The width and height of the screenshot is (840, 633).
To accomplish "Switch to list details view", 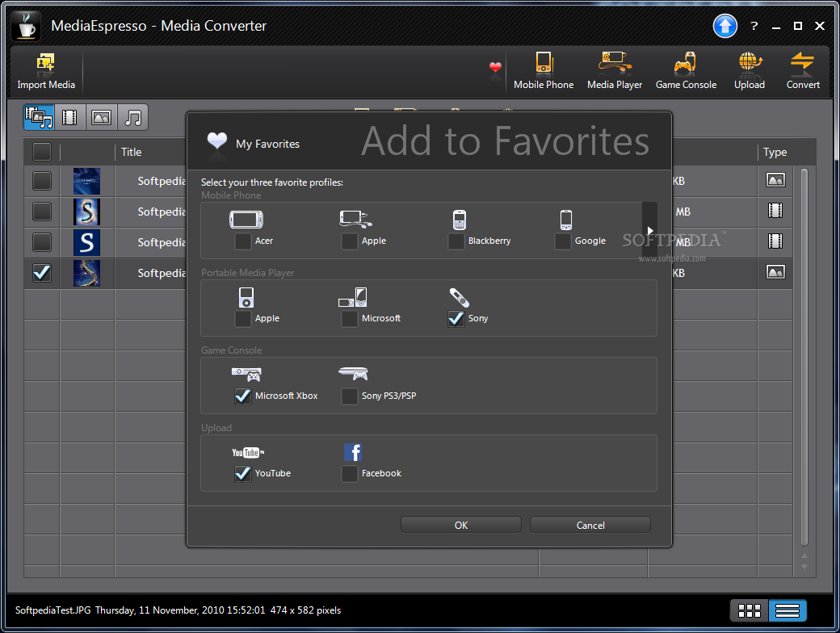I will coord(787,610).
